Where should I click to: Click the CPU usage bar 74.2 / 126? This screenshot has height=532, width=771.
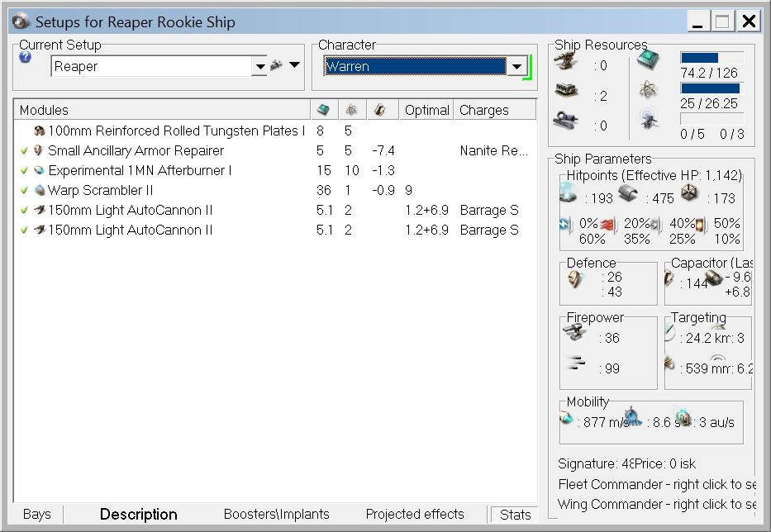[712, 58]
